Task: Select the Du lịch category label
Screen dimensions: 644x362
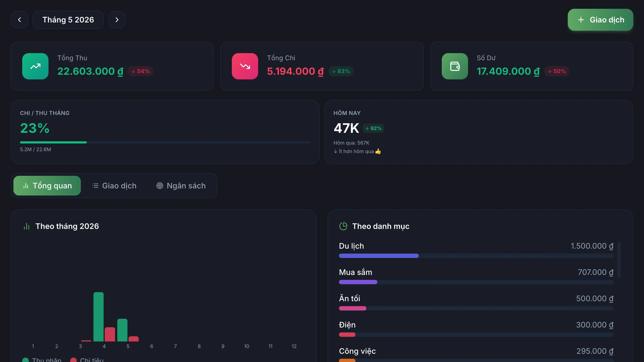Action: coord(351,246)
